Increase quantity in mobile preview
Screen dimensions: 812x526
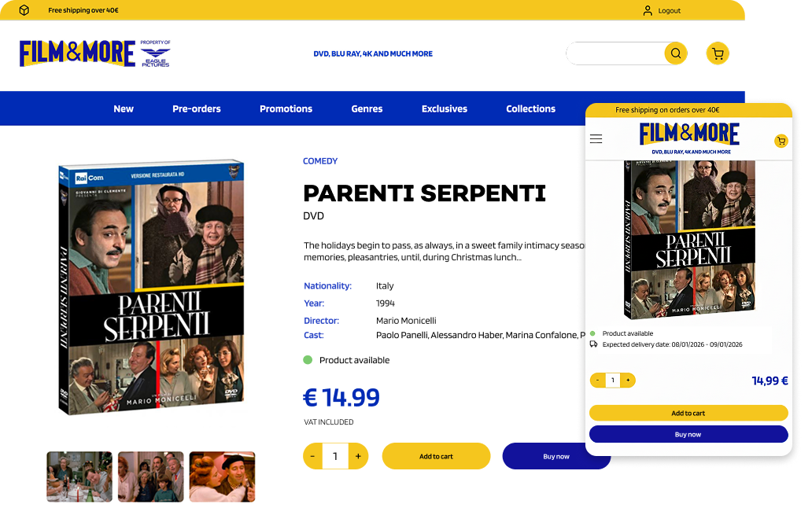pyautogui.click(x=627, y=381)
